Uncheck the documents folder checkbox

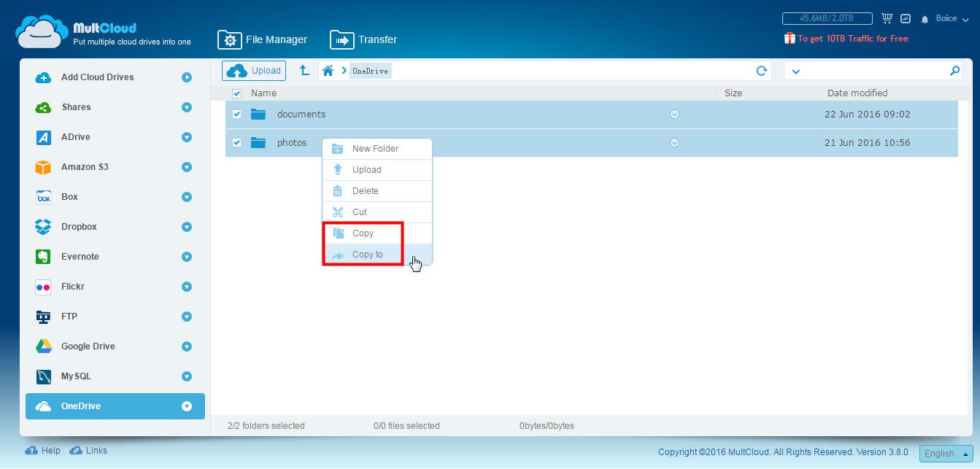pos(236,115)
